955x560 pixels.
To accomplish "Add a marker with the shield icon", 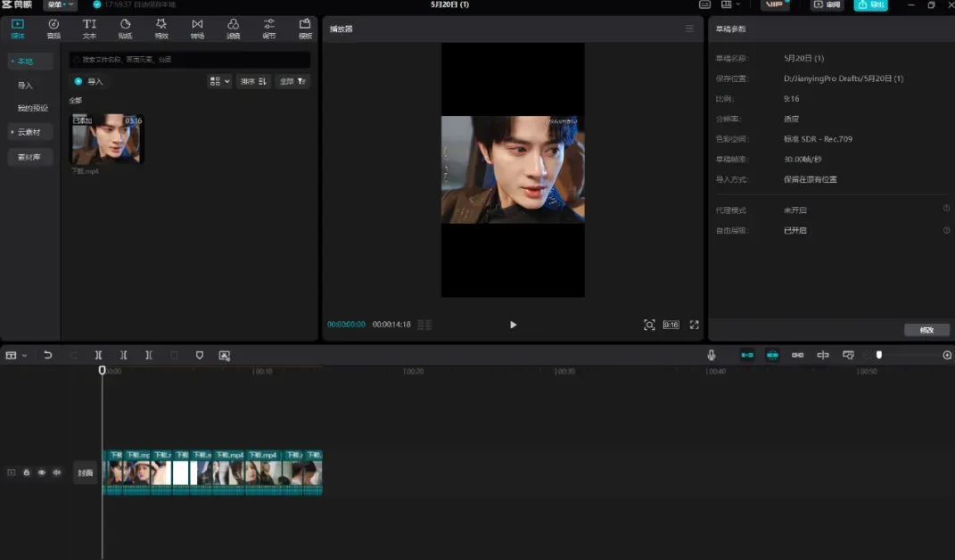I will tap(199, 355).
